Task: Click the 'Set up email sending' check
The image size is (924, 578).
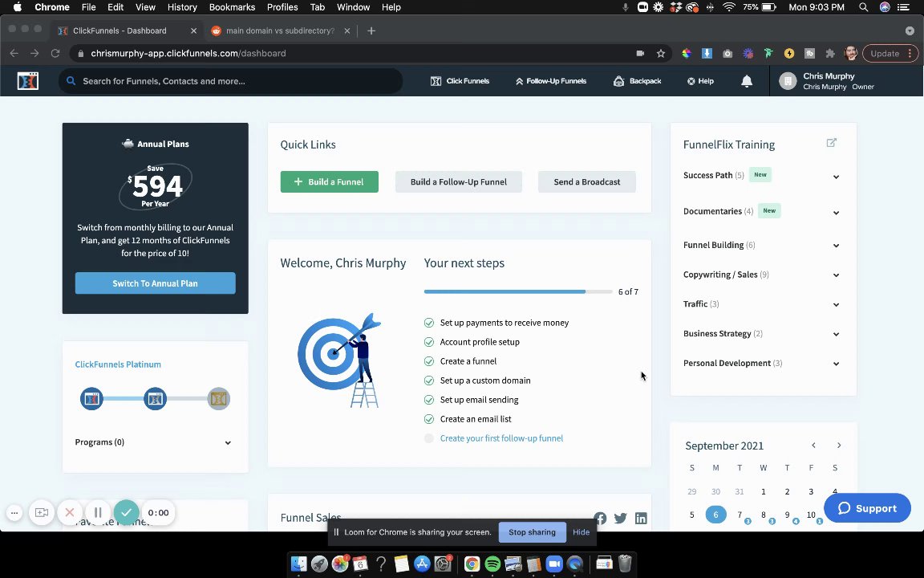Action: 429,400
